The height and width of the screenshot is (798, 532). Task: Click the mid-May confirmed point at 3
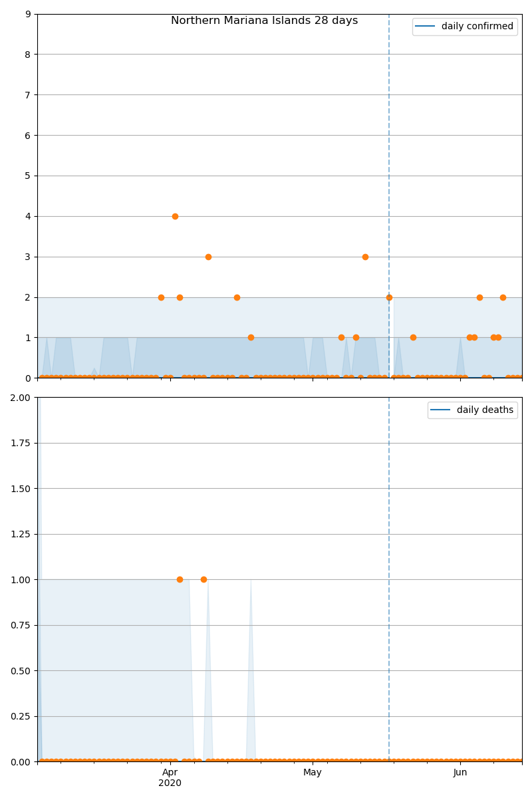tap(365, 257)
